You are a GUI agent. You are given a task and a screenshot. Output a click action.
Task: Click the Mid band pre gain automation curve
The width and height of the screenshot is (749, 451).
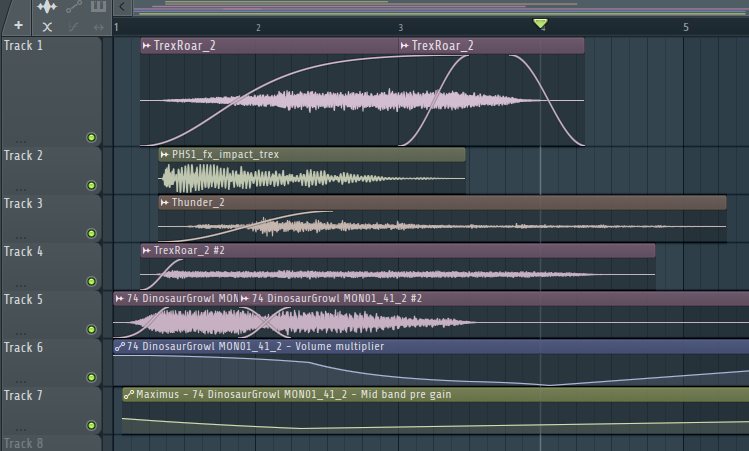point(435,425)
